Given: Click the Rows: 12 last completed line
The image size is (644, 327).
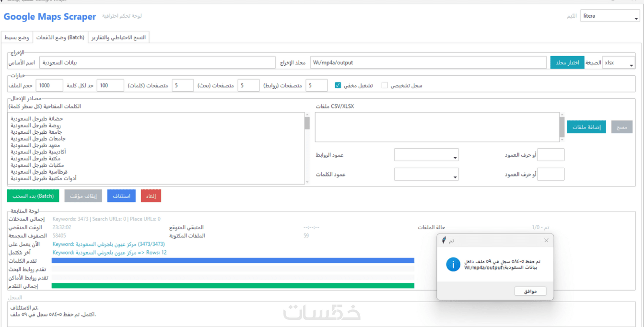Looking at the screenshot, I should pos(109,253).
